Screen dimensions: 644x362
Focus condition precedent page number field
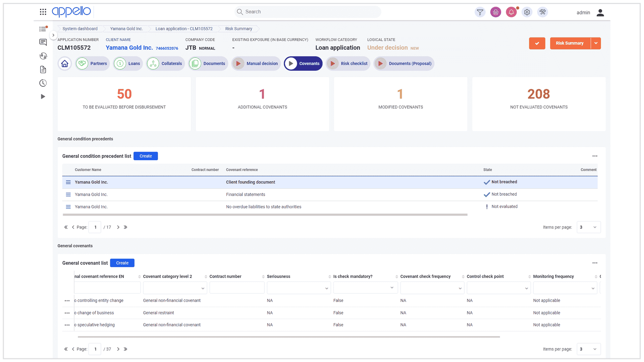(95, 227)
